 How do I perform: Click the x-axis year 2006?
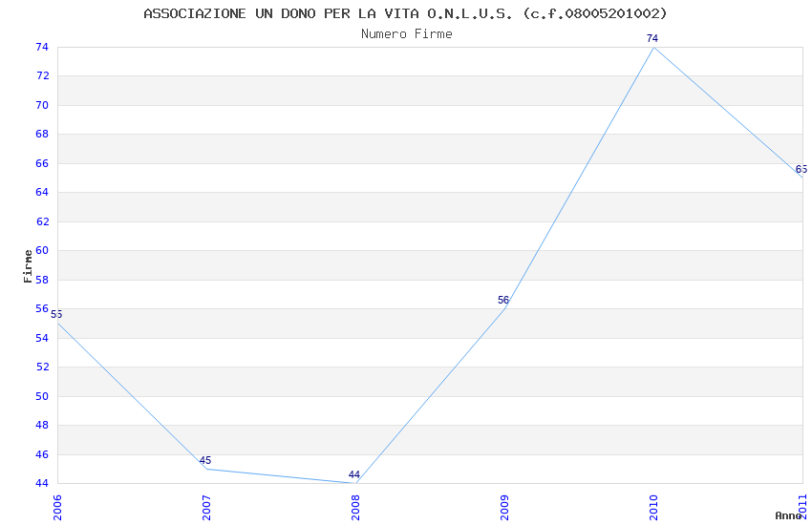tap(57, 508)
